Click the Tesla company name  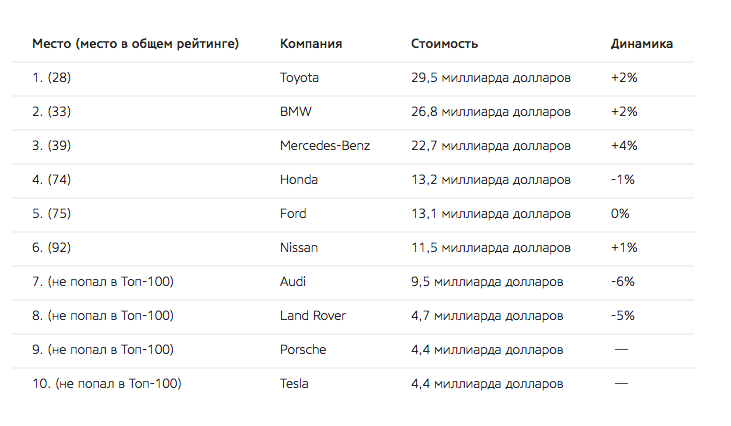tap(295, 384)
